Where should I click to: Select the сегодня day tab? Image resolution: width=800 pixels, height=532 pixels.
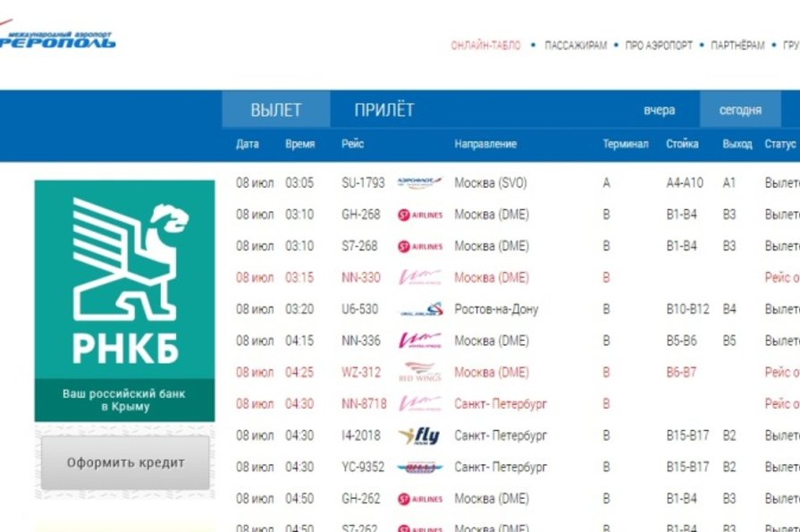(740, 111)
